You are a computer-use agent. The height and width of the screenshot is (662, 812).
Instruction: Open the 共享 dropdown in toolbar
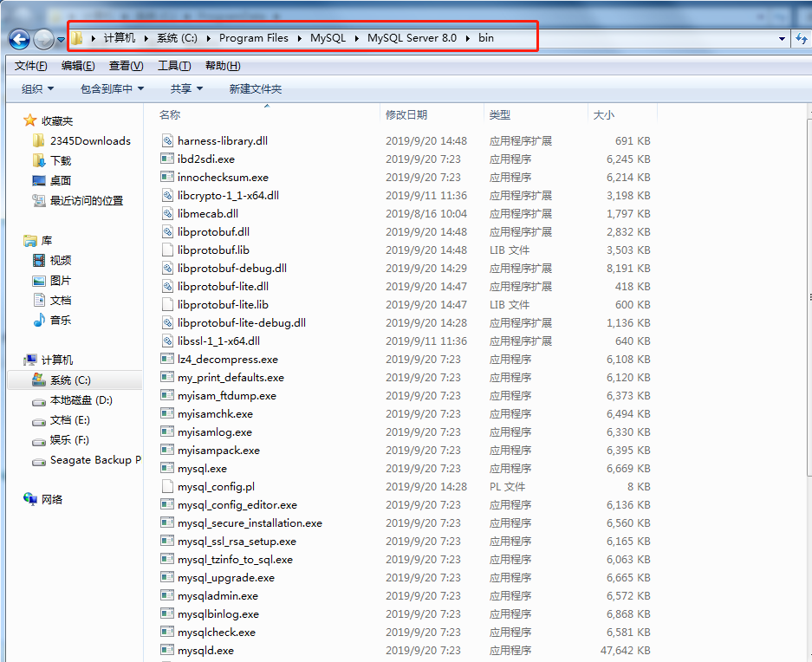[186, 89]
